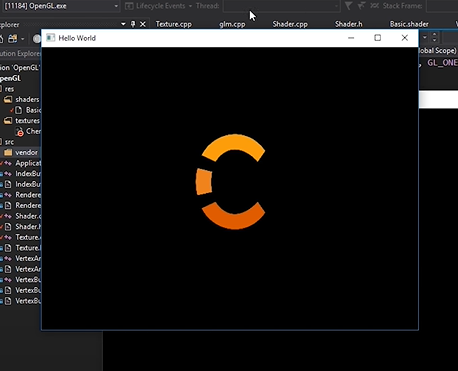Click the Rendere row with header file icon

20,206
